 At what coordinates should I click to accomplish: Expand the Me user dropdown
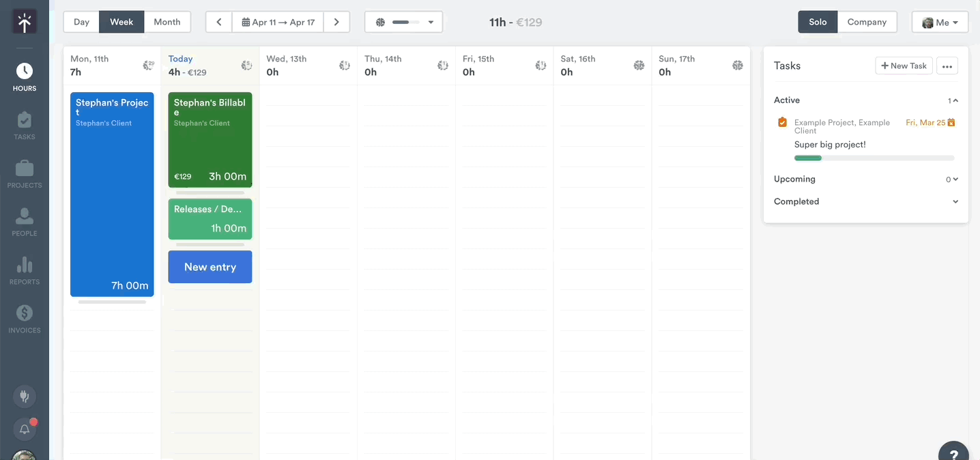tap(940, 21)
